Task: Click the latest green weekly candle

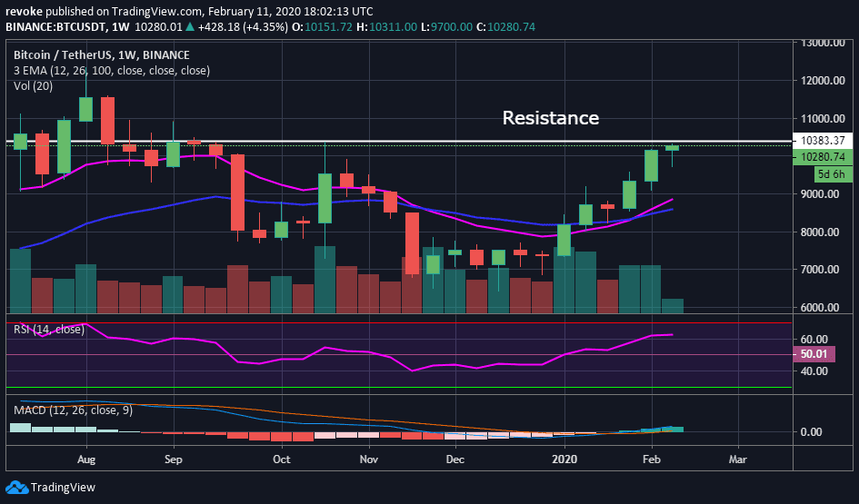Action: point(673,147)
